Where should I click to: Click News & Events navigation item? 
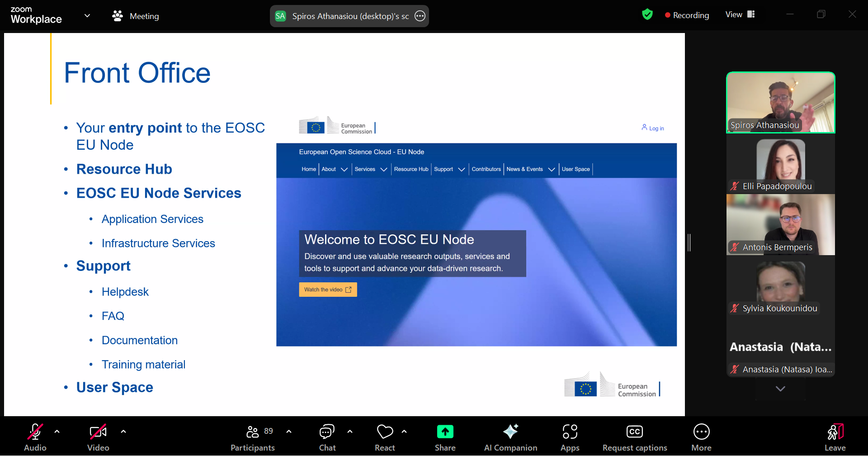pos(524,169)
